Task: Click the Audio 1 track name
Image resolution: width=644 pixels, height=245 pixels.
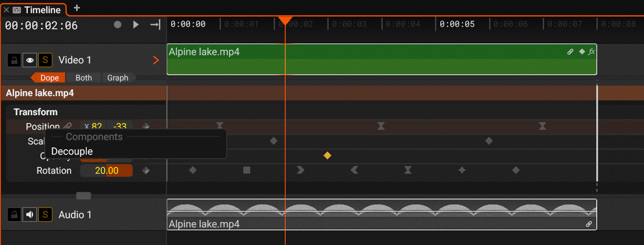Action: tap(75, 214)
